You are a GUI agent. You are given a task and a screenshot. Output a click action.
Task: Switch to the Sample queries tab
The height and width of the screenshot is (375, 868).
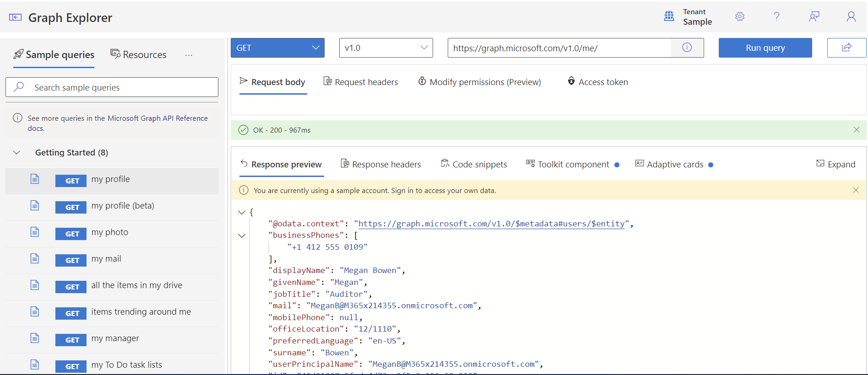(x=54, y=55)
